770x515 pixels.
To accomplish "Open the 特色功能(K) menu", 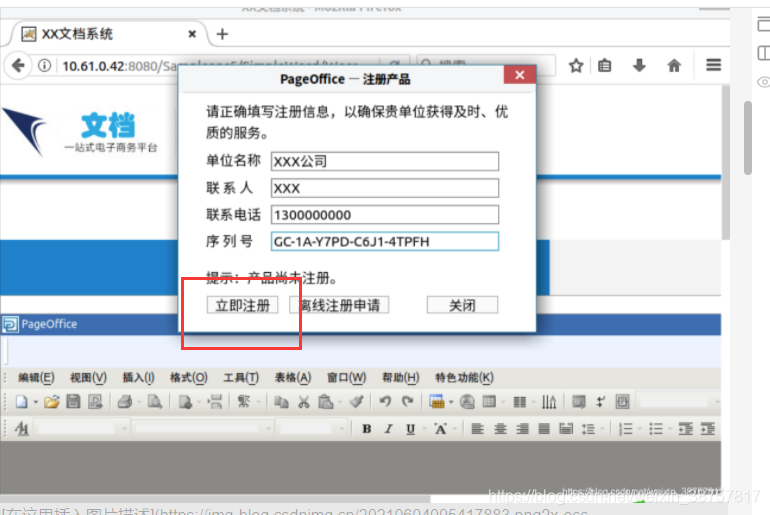I will pyautogui.click(x=464, y=378).
